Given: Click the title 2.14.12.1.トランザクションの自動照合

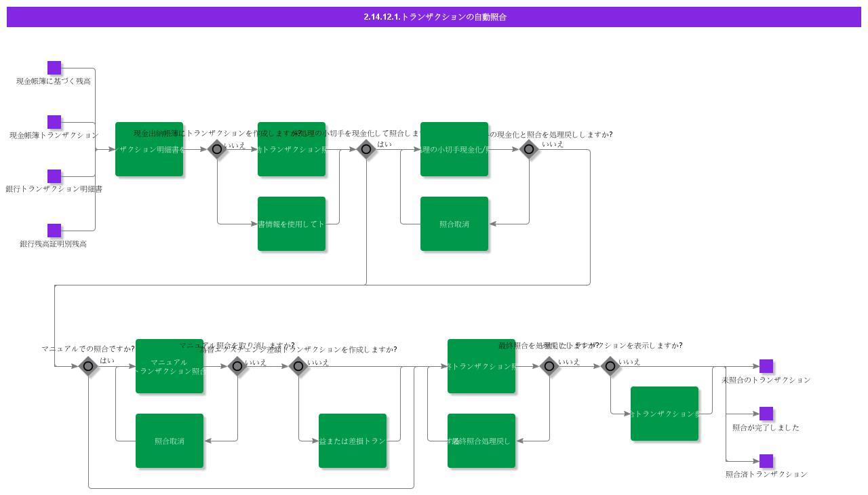Looking at the screenshot, I should pos(435,17).
